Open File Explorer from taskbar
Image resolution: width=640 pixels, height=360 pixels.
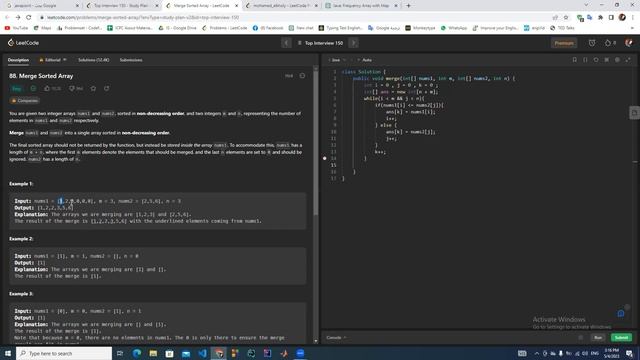153,353
